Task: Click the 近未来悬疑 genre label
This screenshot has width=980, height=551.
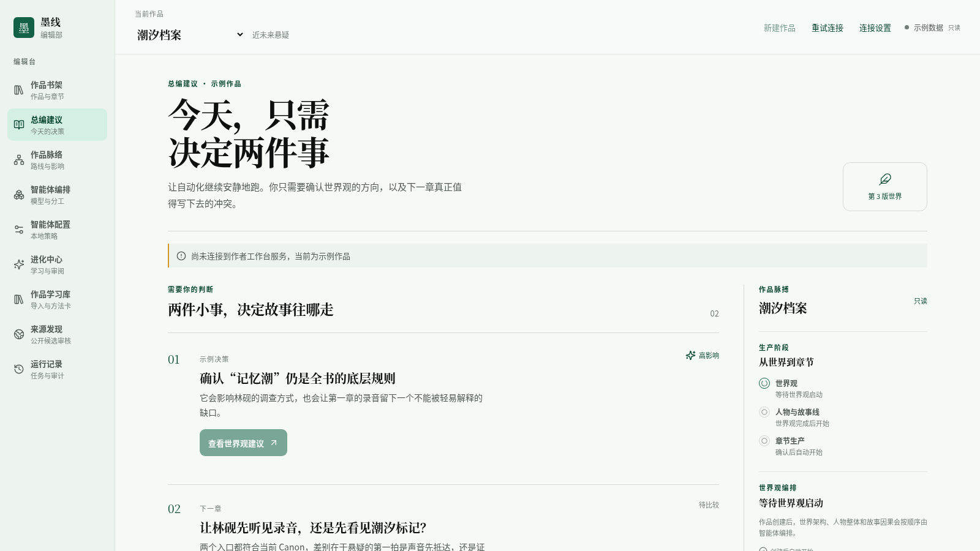Action: point(271,36)
